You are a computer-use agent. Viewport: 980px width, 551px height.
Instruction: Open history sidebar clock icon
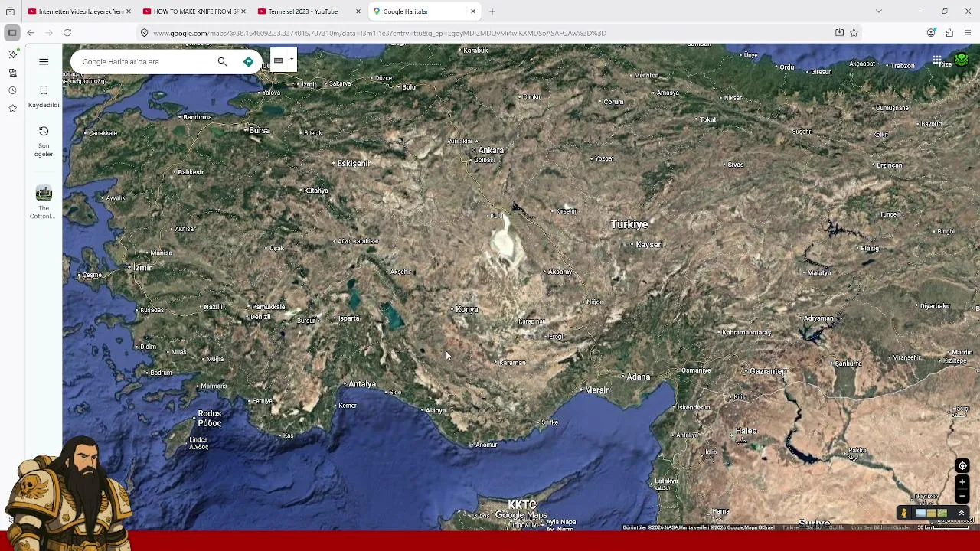click(12, 90)
